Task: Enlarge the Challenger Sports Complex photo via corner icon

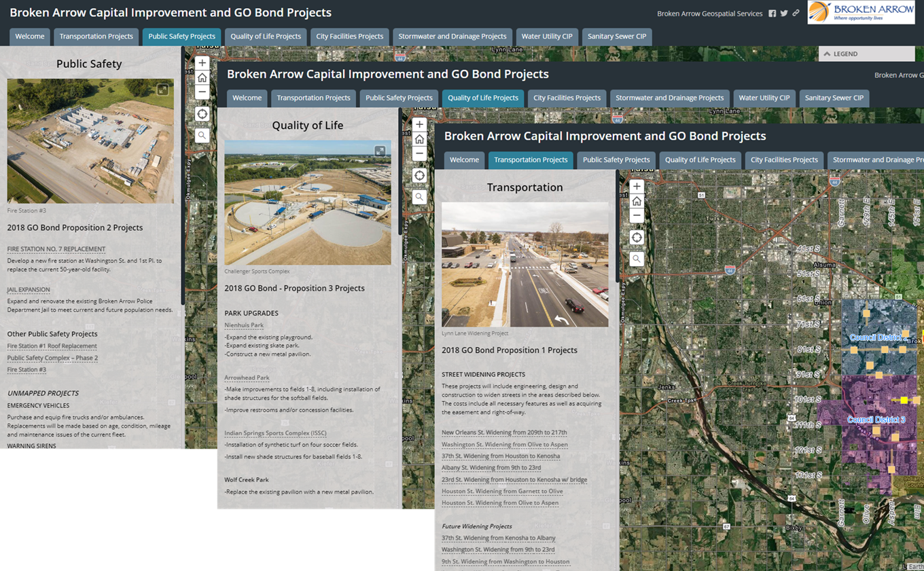Action: coord(380,151)
